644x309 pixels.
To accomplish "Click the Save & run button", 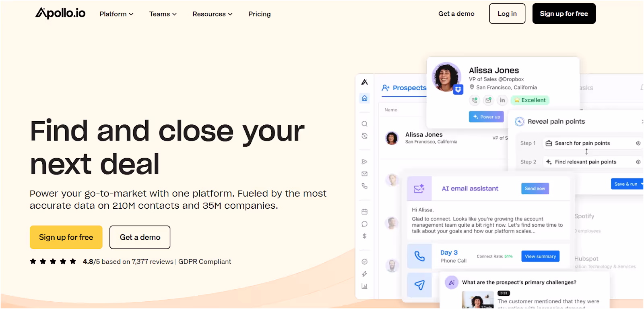I will 627,184.
